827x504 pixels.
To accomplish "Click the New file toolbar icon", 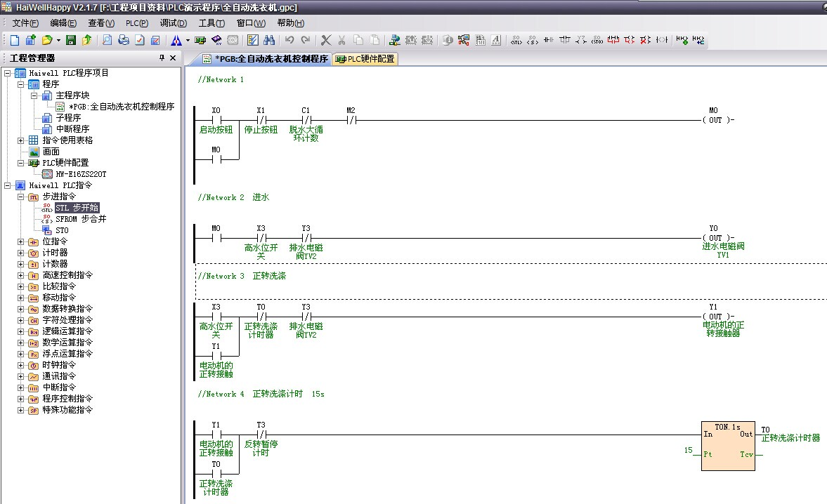I will tap(15, 40).
